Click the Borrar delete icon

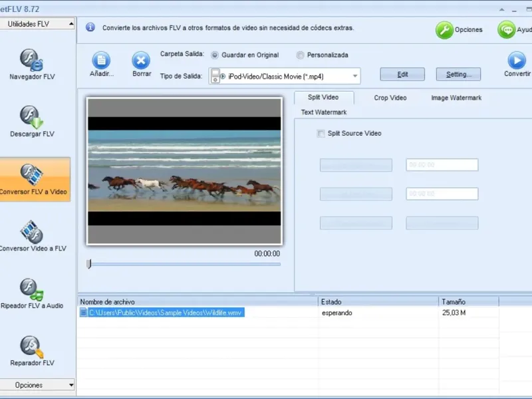pyautogui.click(x=141, y=61)
